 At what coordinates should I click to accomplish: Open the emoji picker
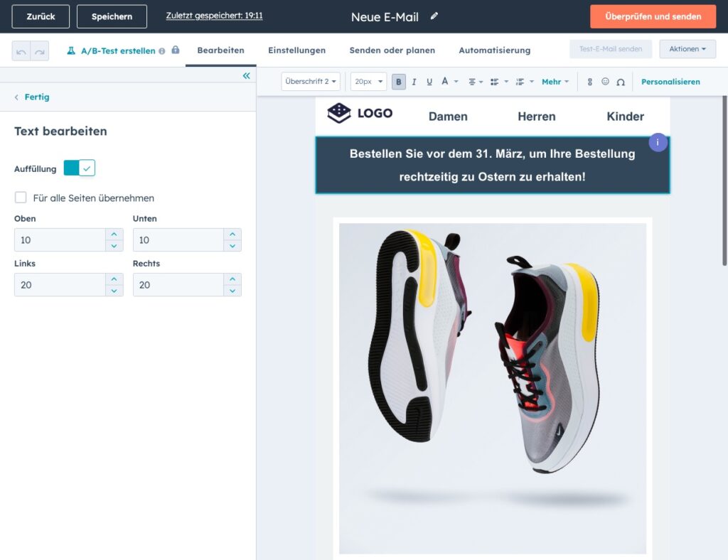pyautogui.click(x=605, y=81)
